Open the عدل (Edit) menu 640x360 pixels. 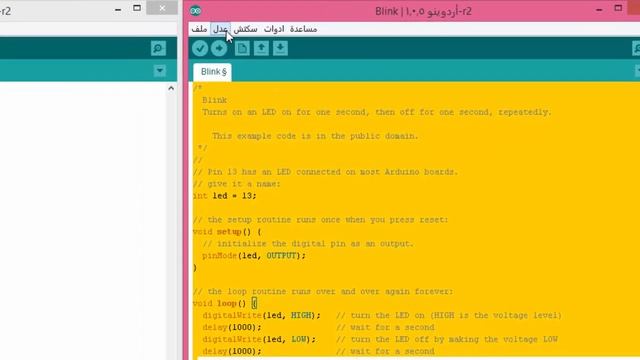(220, 29)
